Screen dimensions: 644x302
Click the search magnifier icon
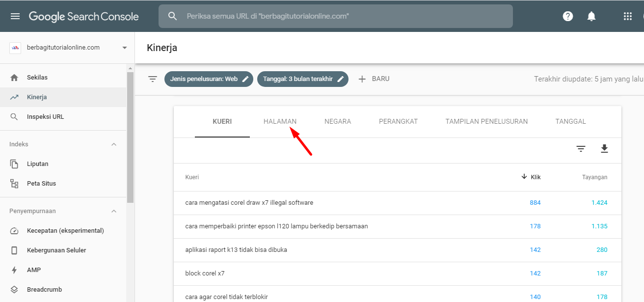pos(172,16)
